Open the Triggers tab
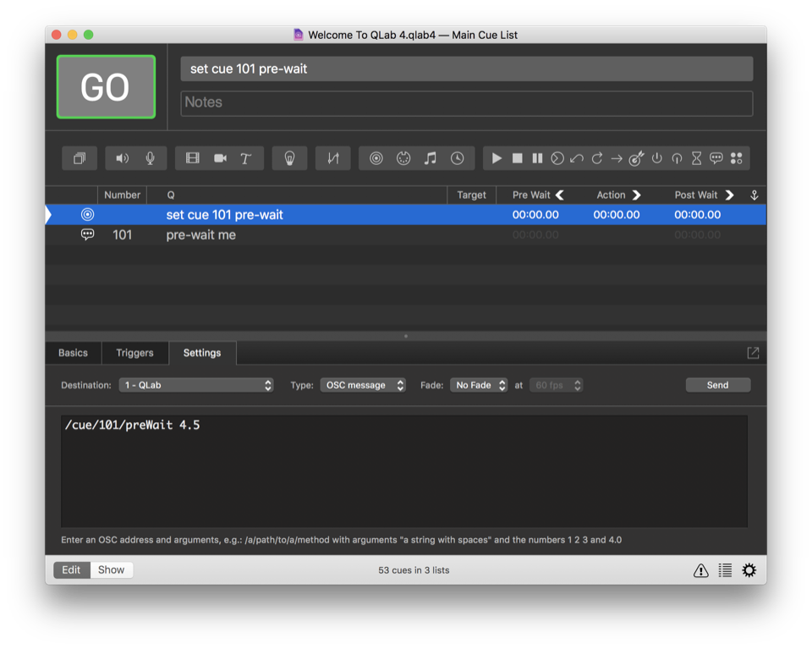This screenshot has height=649, width=812. (134, 353)
